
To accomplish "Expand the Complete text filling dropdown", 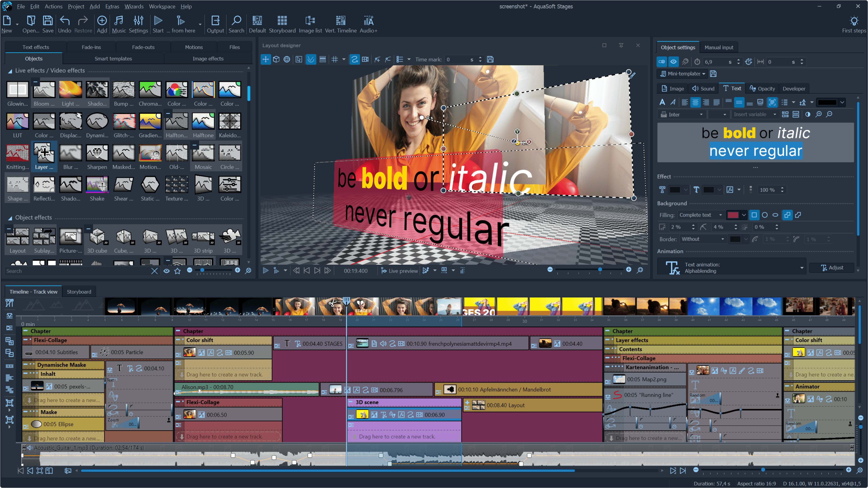I will click(700, 215).
